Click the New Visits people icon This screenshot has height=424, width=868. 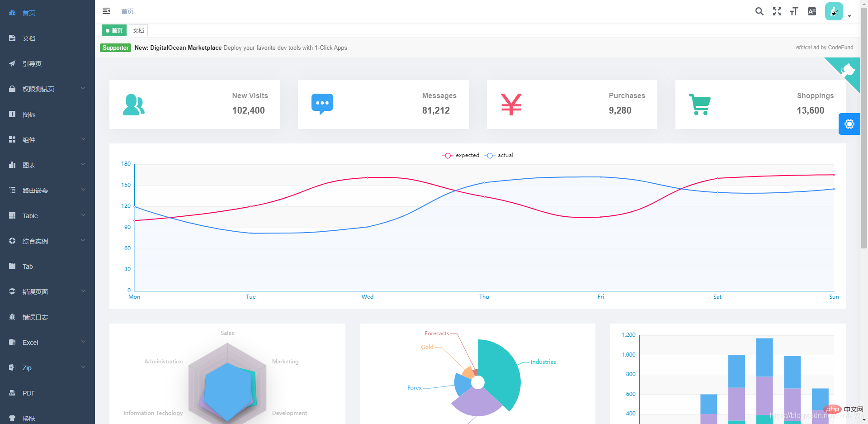point(134,105)
